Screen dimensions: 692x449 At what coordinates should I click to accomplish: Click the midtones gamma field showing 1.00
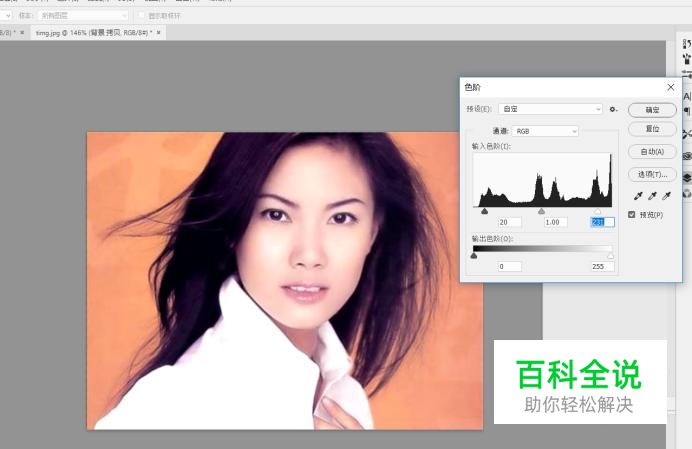[x=555, y=222]
